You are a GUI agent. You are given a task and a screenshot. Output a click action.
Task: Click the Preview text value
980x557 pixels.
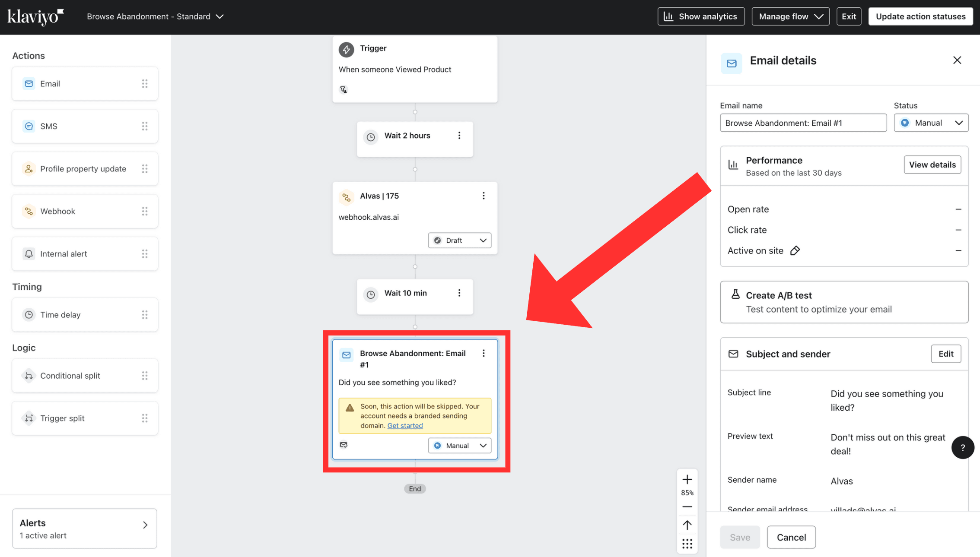click(888, 444)
